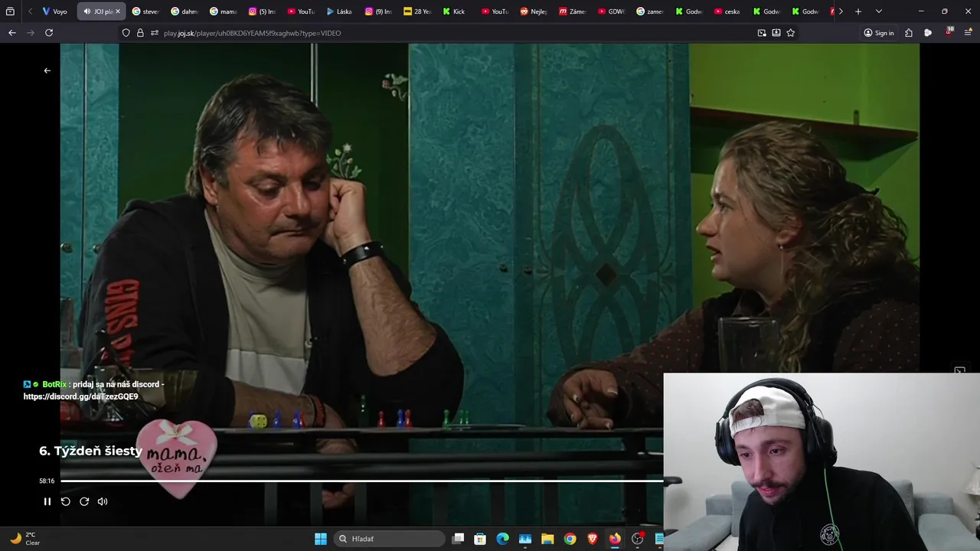The width and height of the screenshot is (980, 551).
Task: Open site permissions icon beside the padlock
Action: (x=155, y=33)
